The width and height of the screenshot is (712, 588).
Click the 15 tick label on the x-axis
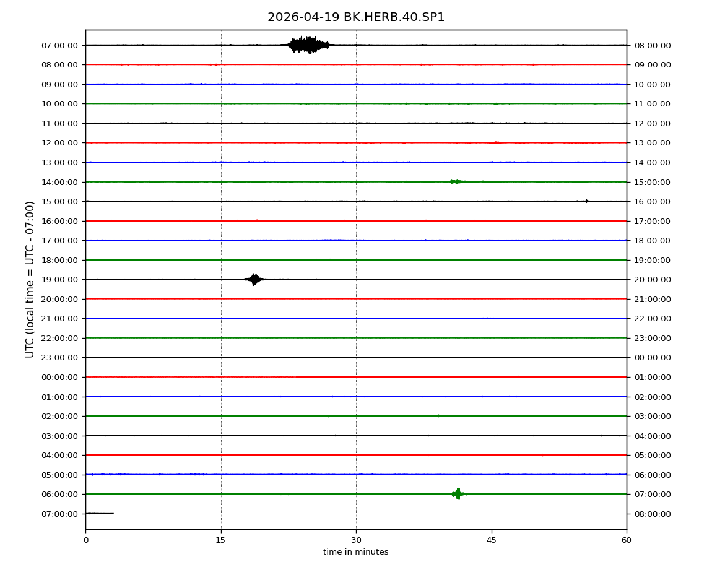[x=220, y=540]
